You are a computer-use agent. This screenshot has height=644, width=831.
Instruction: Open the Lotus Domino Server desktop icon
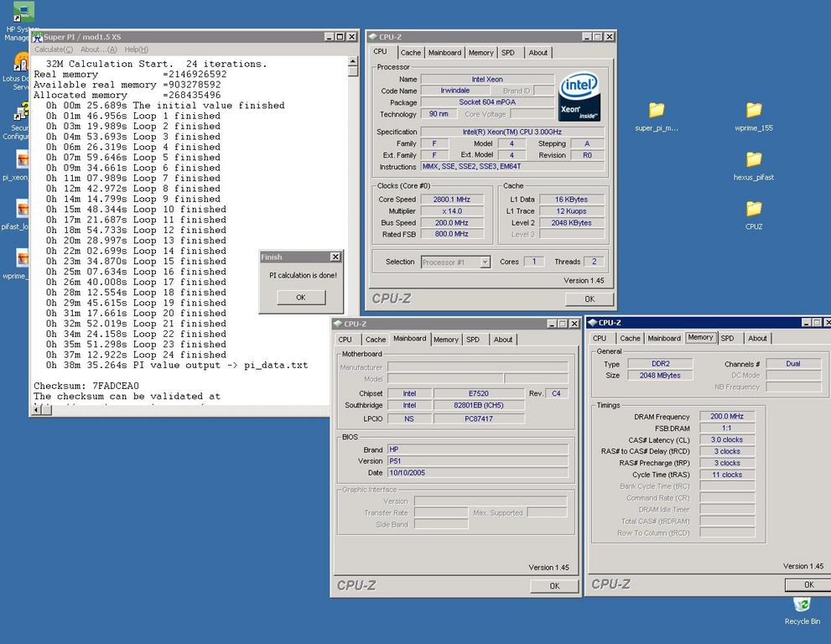click(x=21, y=62)
